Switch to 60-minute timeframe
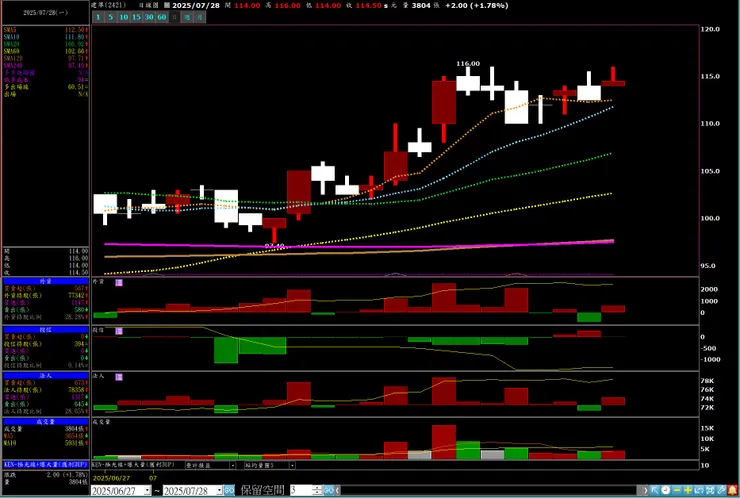 point(162,17)
